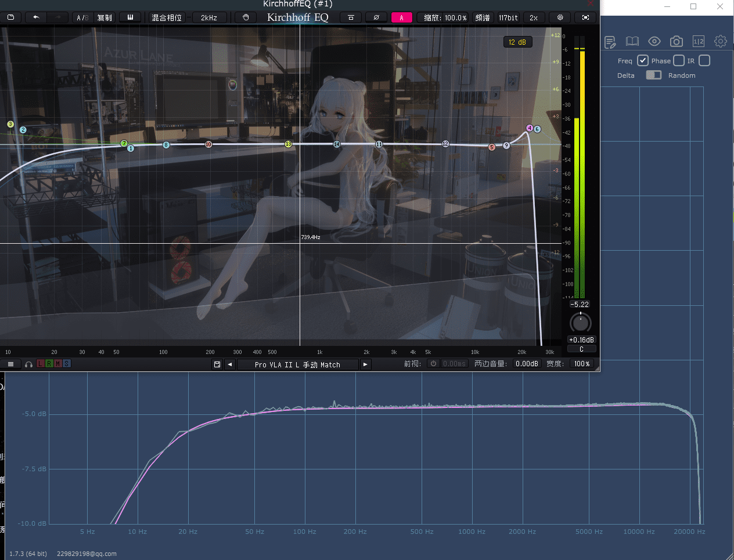Viewport: 734px width, 560px height.
Task: Enable the Phase checkbox
Action: 678,60
